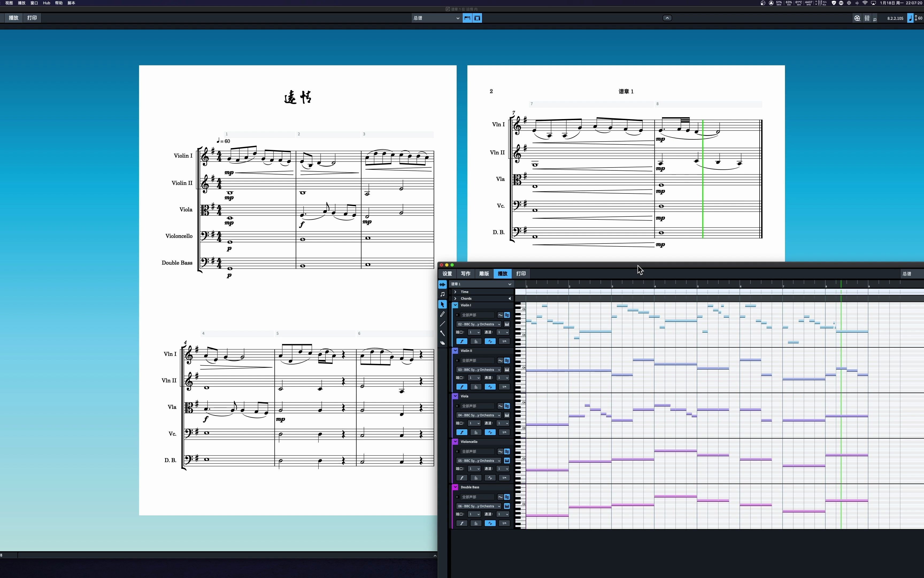
Task: Collapse the Double Bass track
Action: point(455,487)
